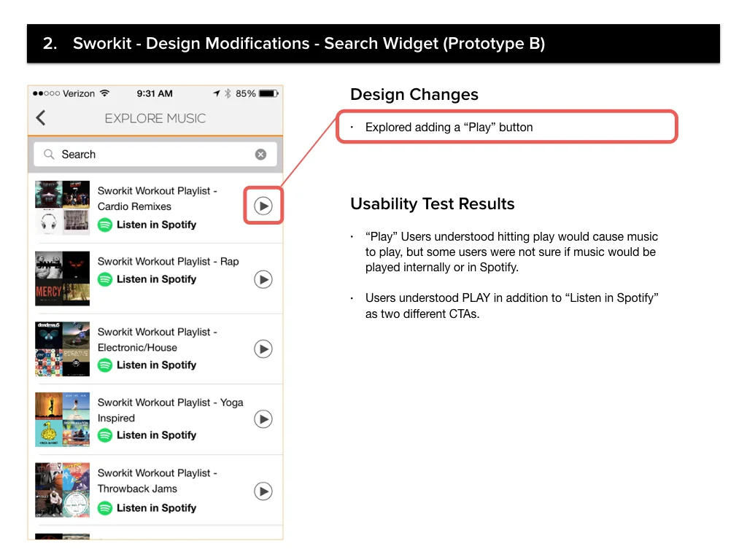The height and width of the screenshot is (560, 747).
Task: Open the Yoga Inspired album art thumbnail
Action: point(63,419)
